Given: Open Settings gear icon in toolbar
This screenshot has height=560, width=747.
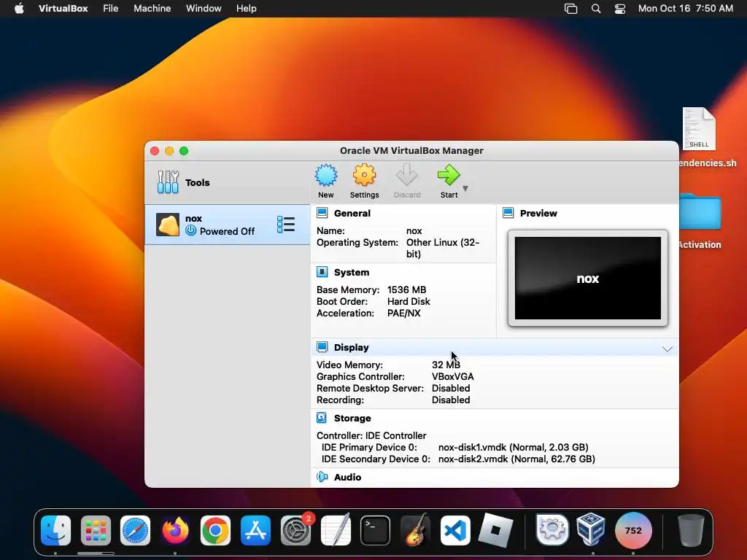Looking at the screenshot, I should (x=365, y=176).
